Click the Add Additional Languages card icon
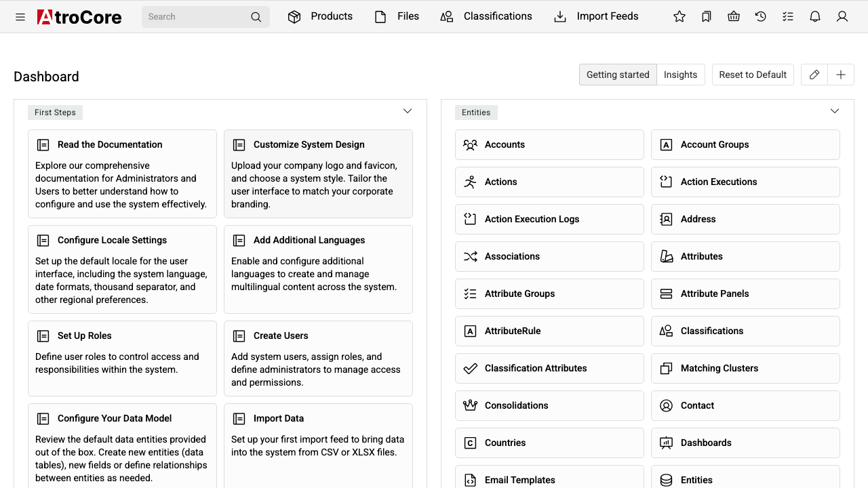Screen dimensions: 868x488 [x=239, y=241]
